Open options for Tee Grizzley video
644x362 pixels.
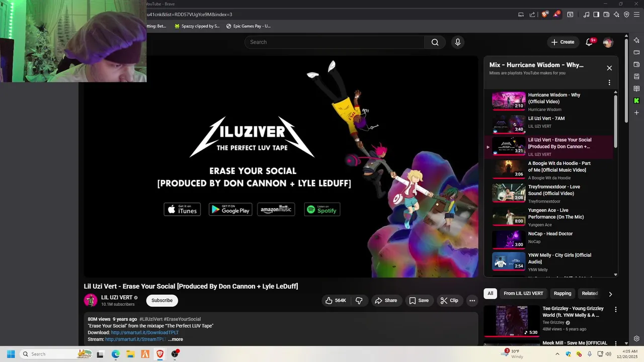pyautogui.click(x=615, y=310)
